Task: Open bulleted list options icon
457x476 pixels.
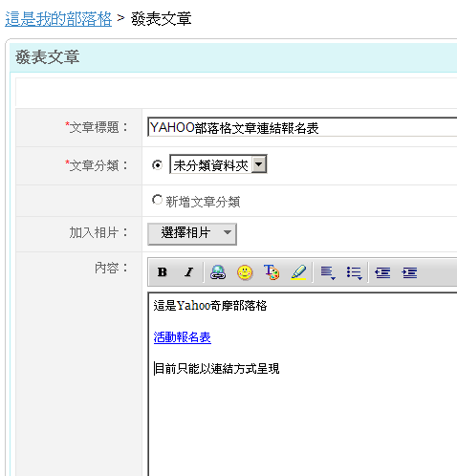Action: click(355, 272)
